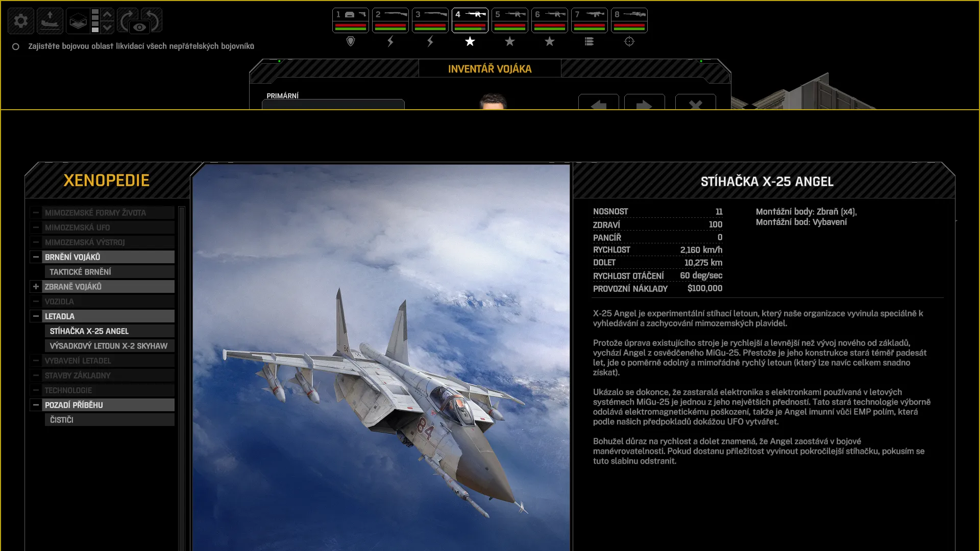Select soldier slot 8 with crosshair role

click(x=629, y=20)
